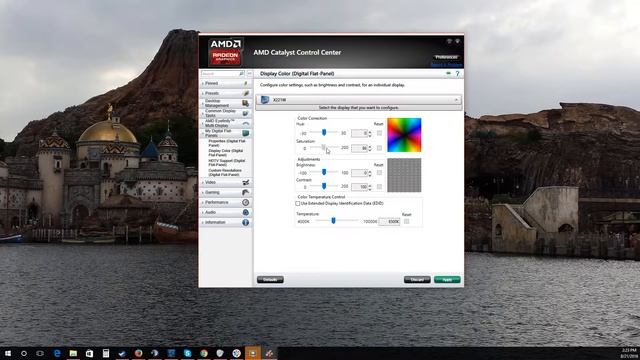
Task: Tick the Brightness Reset checkbox
Action: pos(379,173)
